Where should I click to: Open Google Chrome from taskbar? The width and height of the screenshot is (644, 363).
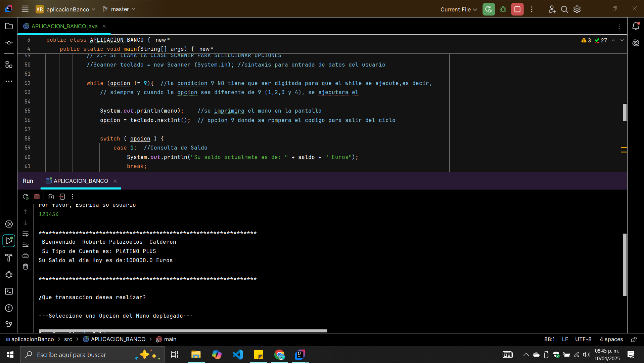(x=279, y=355)
